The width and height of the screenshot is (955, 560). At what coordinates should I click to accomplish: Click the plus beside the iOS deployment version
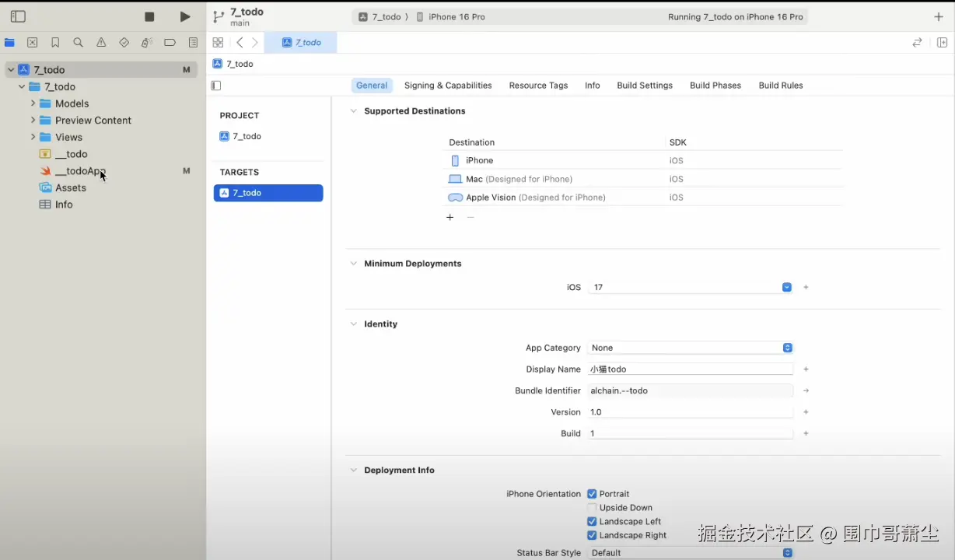(806, 287)
